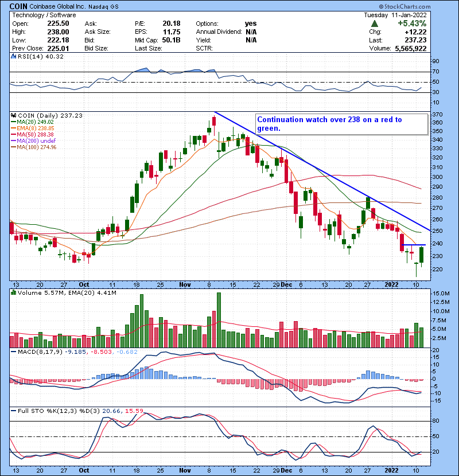Select the Open value 225.50
Viewport: 459px width, 476px height.
(x=58, y=24)
